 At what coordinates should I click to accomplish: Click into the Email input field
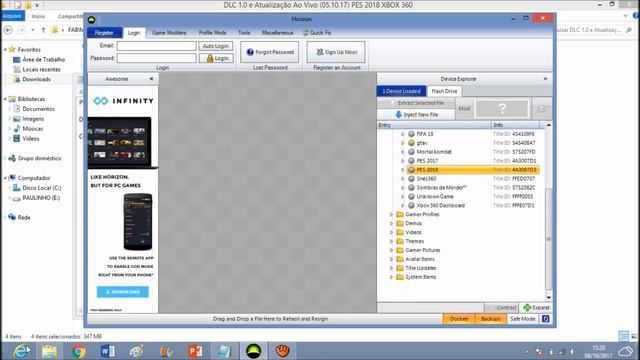156,46
